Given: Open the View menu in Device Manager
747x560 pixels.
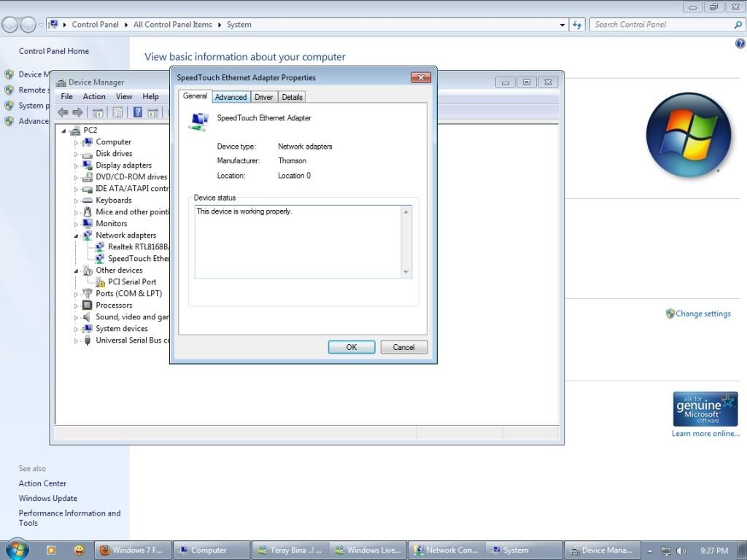Looking at the screenshot, I should [124, 97].
